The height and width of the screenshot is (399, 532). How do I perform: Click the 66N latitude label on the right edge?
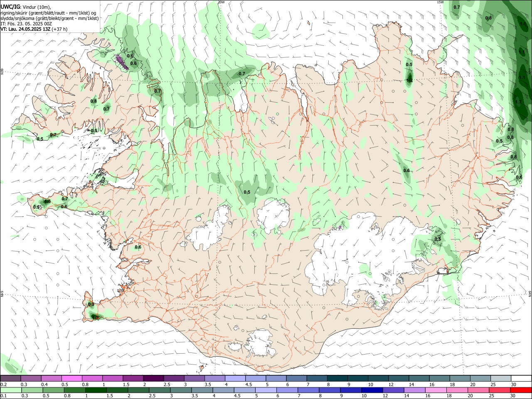(x=530, y=71)
